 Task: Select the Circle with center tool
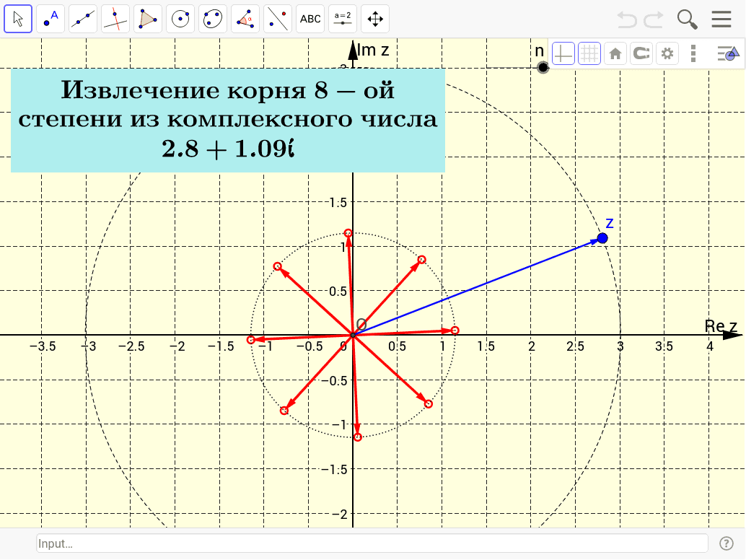tap(180, 19)
